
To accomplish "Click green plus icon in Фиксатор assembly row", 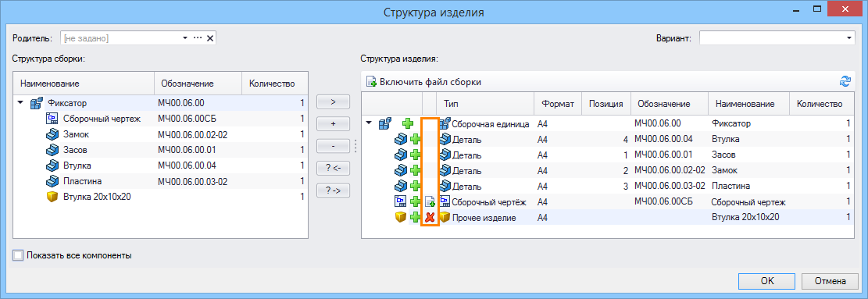I will [x=407, y=124].
